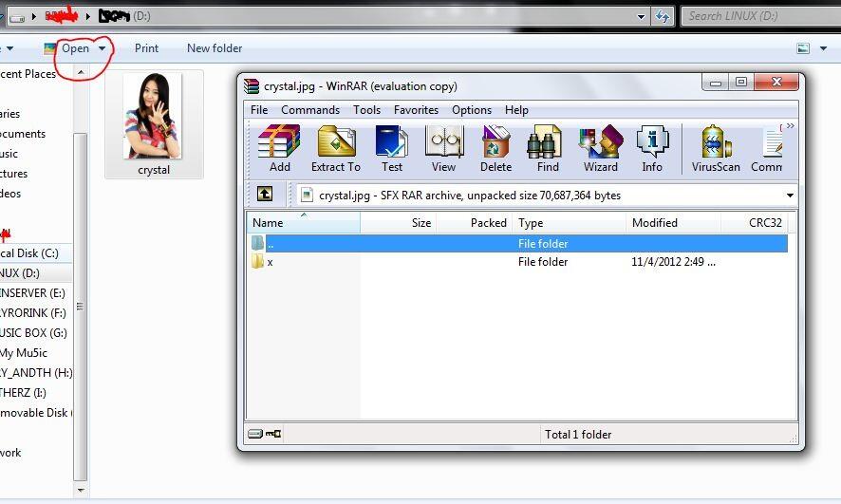Open Recent Places in navigation pane
Viewport: 841px width, 504px height.
pos(28,74)
